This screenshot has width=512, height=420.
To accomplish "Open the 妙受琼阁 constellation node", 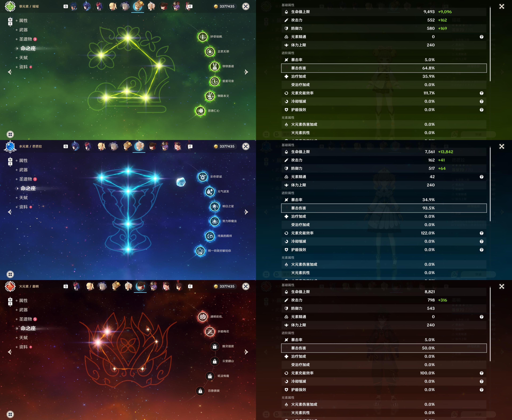I will 203,37.
